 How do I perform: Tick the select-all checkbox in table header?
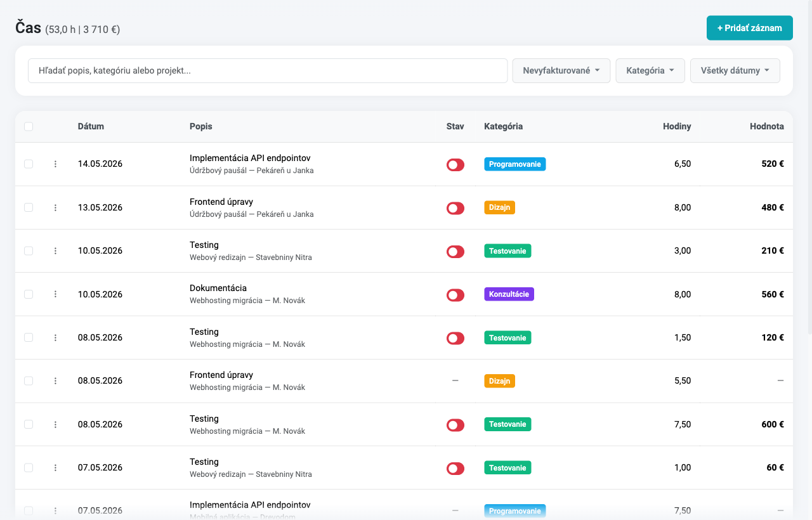point(29,126)
